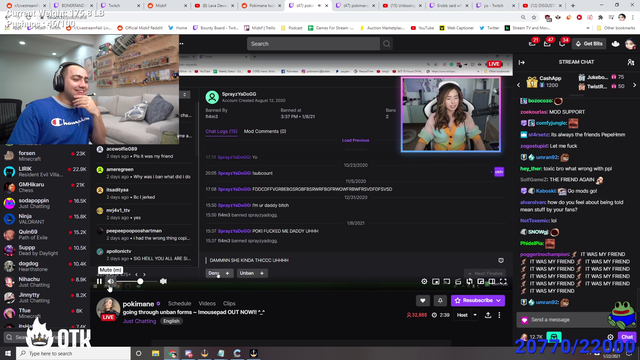Screen dimensions: 640x360
Task: Open Quin69 channel in sidebar
Action: pos(45,235)
